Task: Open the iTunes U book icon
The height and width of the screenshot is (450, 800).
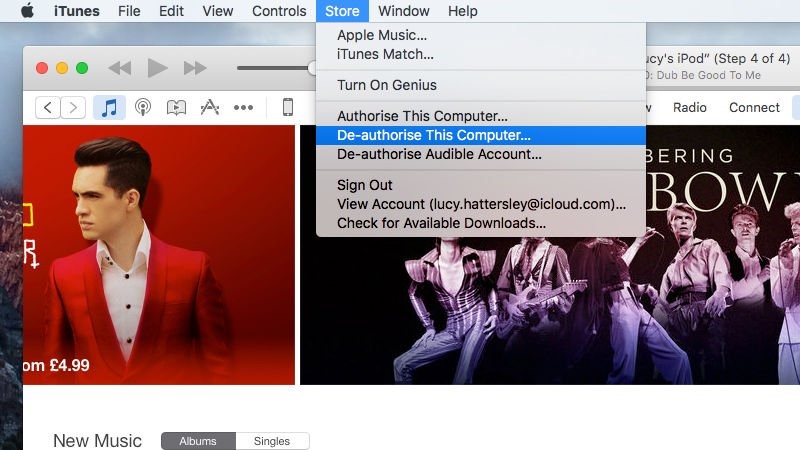Action: click(176, 107)
